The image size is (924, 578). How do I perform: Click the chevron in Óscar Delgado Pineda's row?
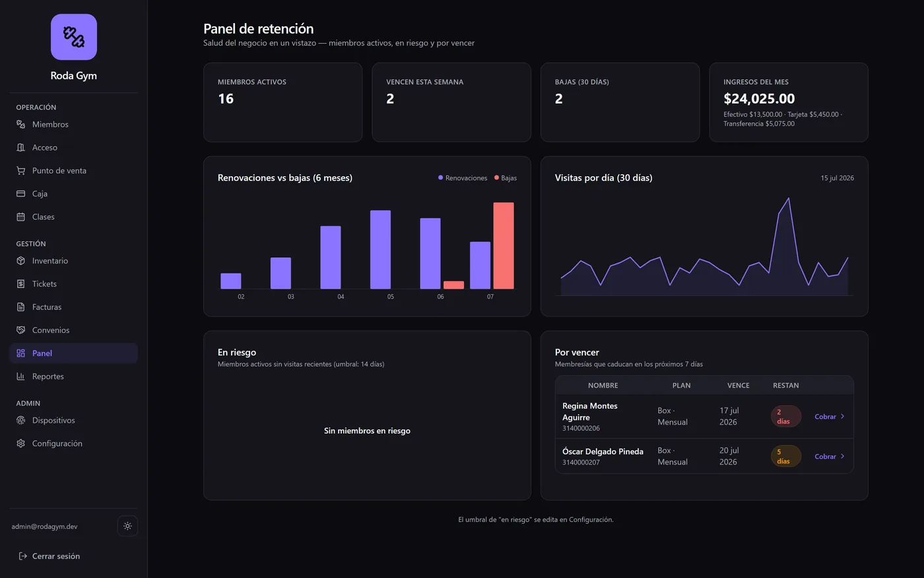[x=843, y=456]
